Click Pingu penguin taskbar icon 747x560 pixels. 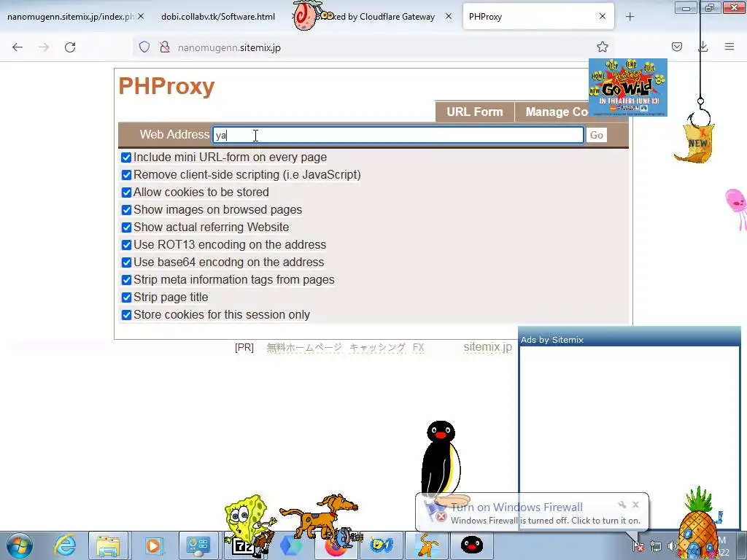point(472,545)
